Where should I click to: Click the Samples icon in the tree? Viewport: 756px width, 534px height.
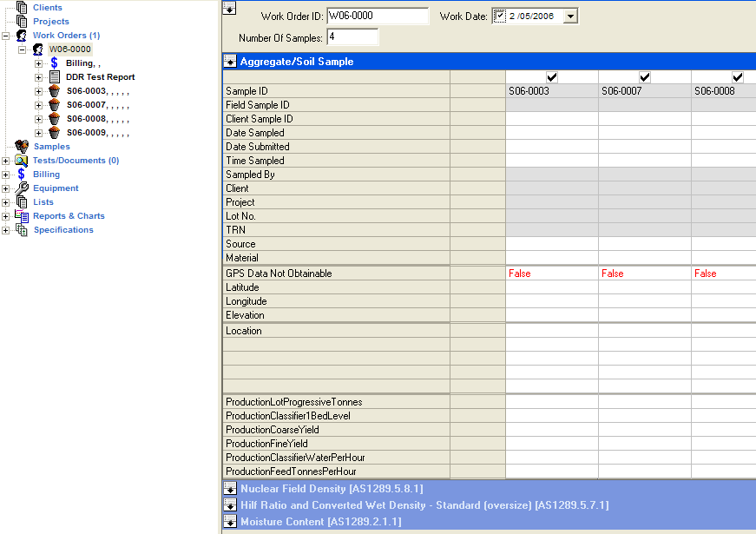(x=22, y=147)
